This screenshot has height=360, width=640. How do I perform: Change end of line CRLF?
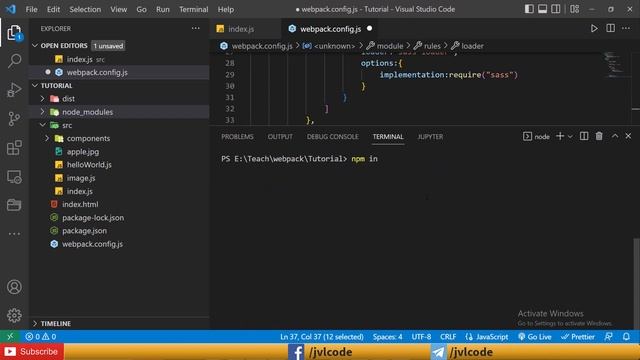(448, 337)
